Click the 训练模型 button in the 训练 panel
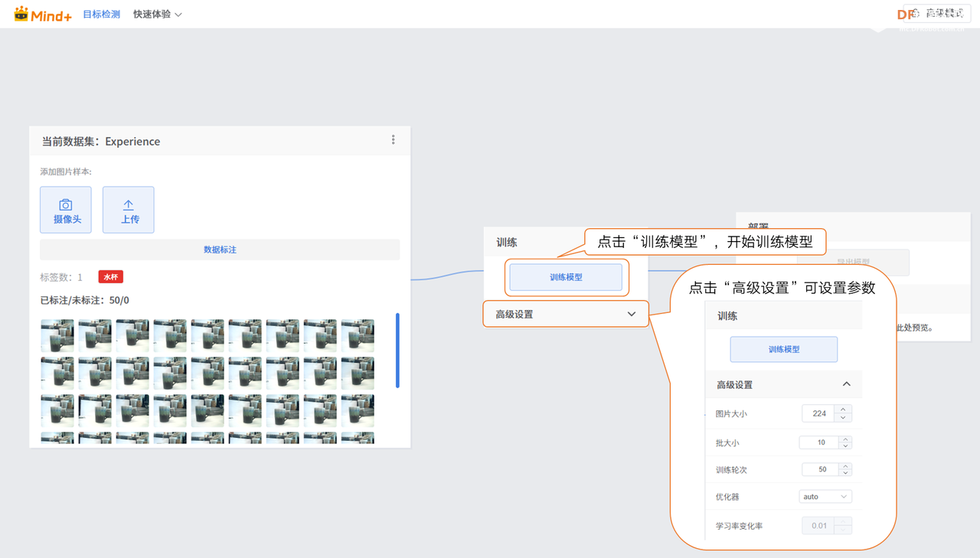 pyautogui.click(x=566, y=277)
